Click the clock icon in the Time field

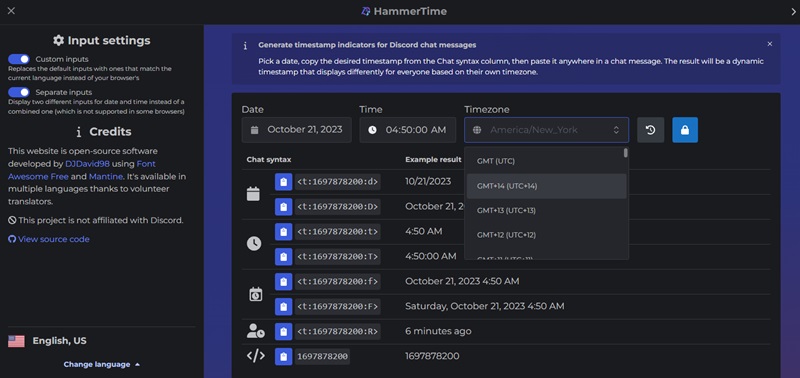tap(372, 130)
